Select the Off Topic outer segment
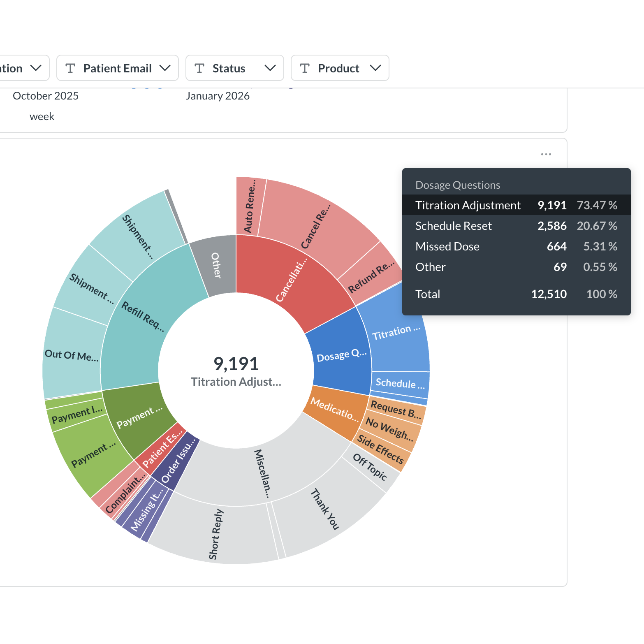This screenshot has width=644, height=644. point(370,467)
